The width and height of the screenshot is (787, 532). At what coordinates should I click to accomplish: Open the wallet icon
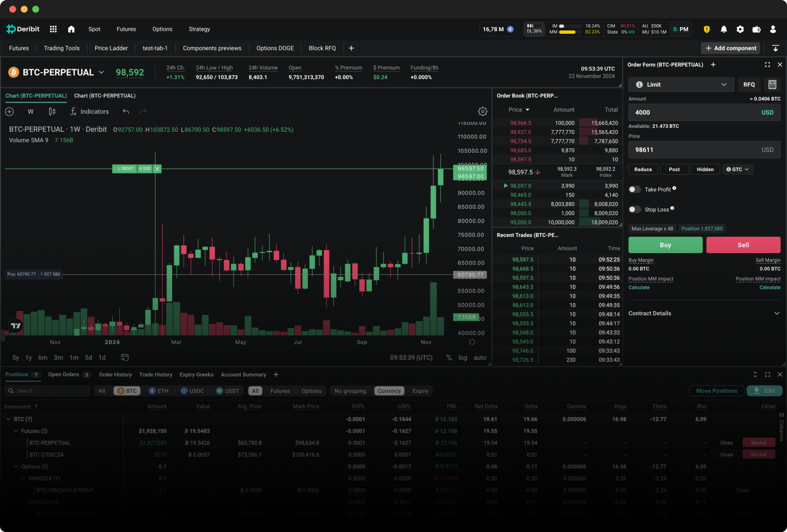(x=756, y=29)
